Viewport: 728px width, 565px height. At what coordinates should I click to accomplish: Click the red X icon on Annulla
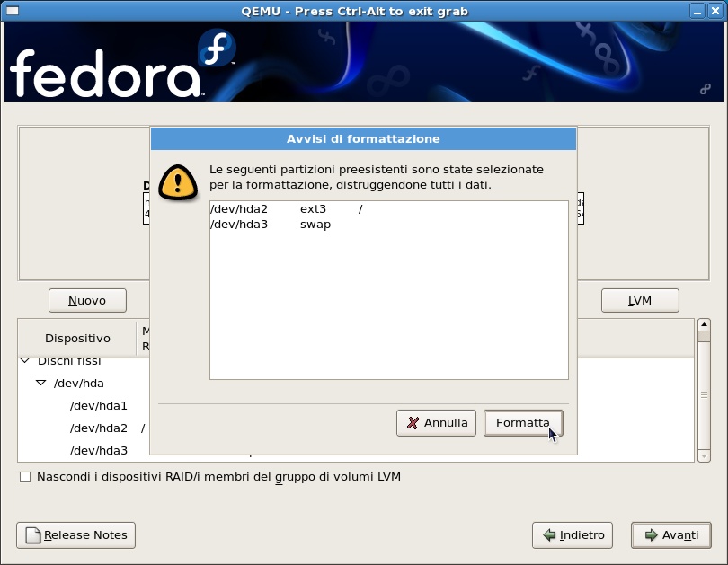tap(413, 423)
